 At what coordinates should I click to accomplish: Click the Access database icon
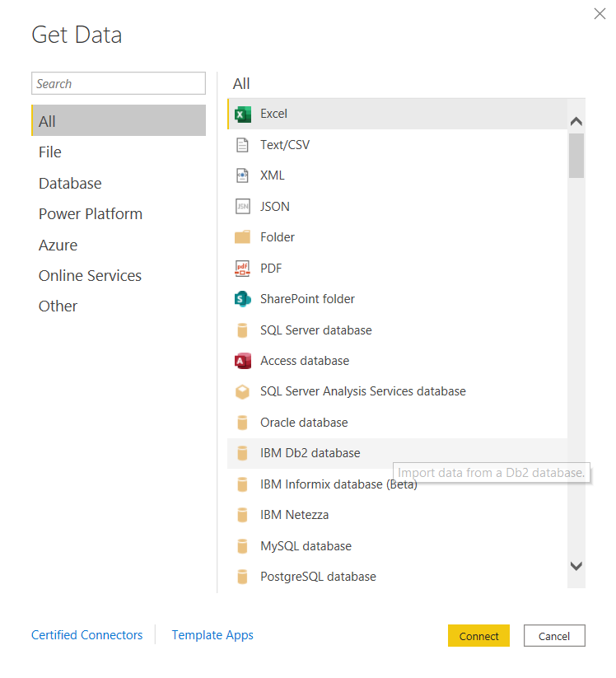click(242, 361)
